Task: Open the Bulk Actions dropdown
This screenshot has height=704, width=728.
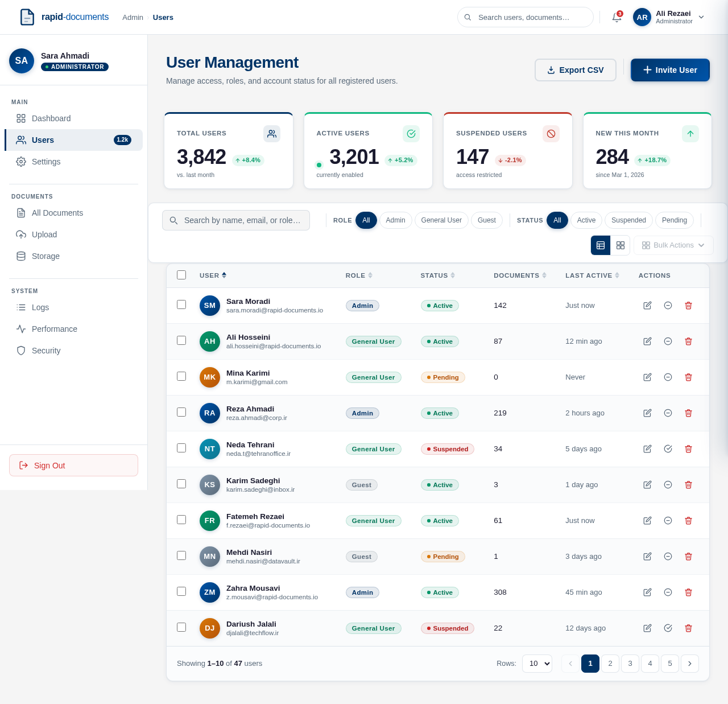Action: 673,245
